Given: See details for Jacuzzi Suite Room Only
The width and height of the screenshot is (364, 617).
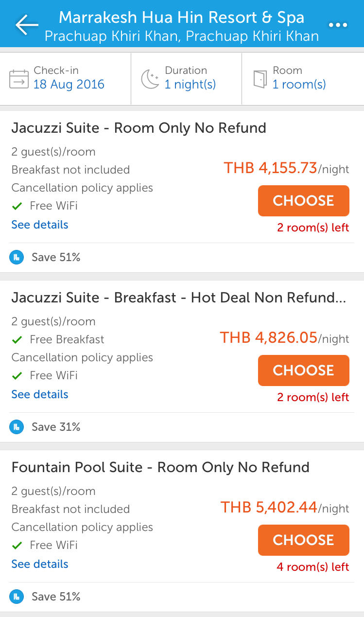Looking at the screenshot, I should (40, 225).
